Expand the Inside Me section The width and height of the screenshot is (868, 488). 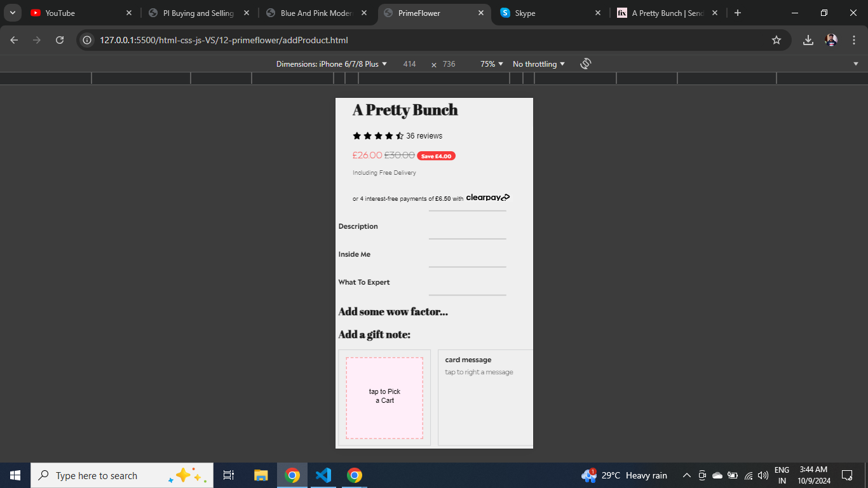point(355,255)
